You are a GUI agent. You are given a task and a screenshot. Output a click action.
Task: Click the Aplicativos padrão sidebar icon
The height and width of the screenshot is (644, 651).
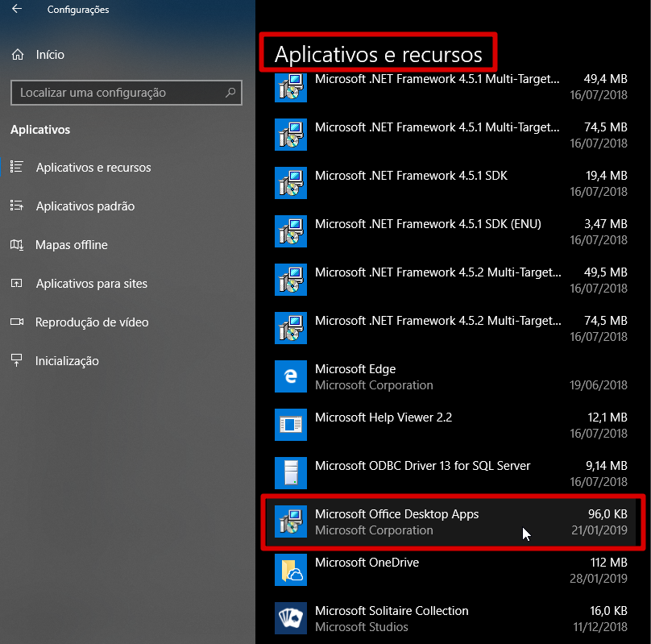click(x=17, y=206)
